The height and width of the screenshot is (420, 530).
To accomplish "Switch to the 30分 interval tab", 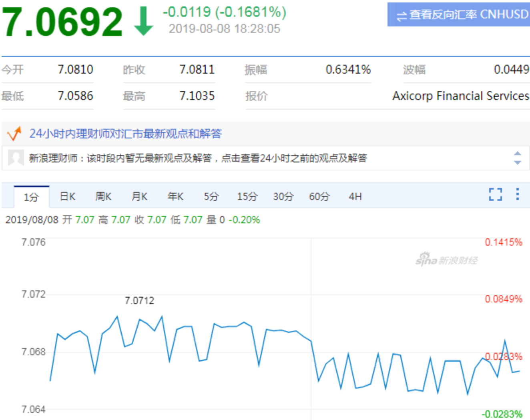I will [283, 196].
